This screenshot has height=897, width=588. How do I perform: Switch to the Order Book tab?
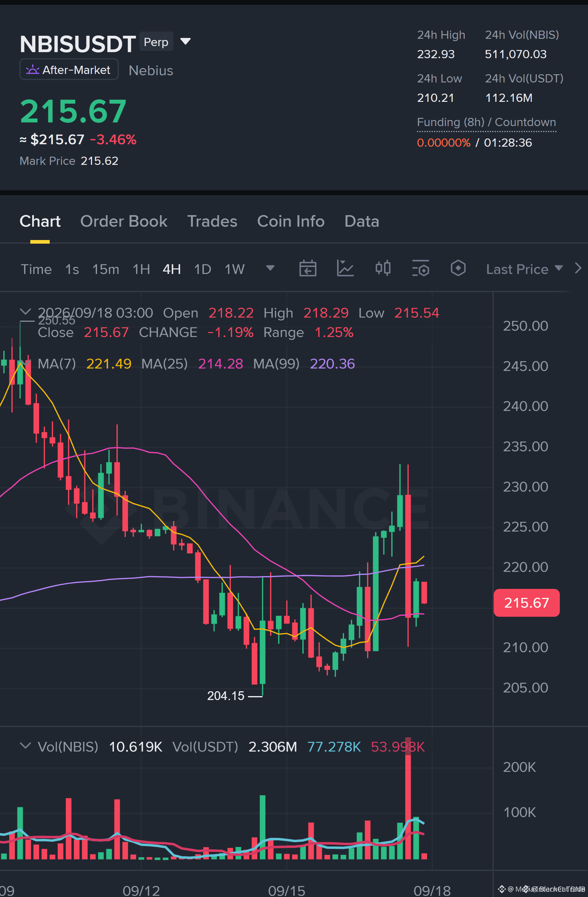tap(124, 221)
